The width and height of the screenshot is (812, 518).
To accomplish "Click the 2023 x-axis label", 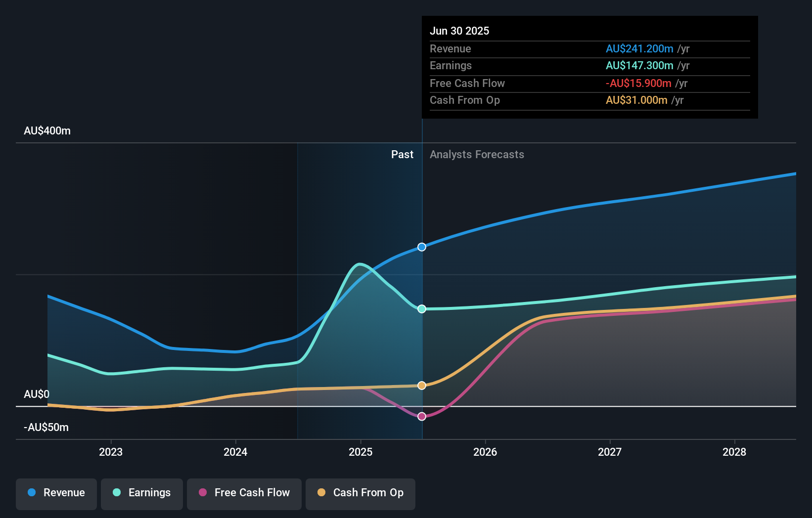I will (x=111, y=452).
